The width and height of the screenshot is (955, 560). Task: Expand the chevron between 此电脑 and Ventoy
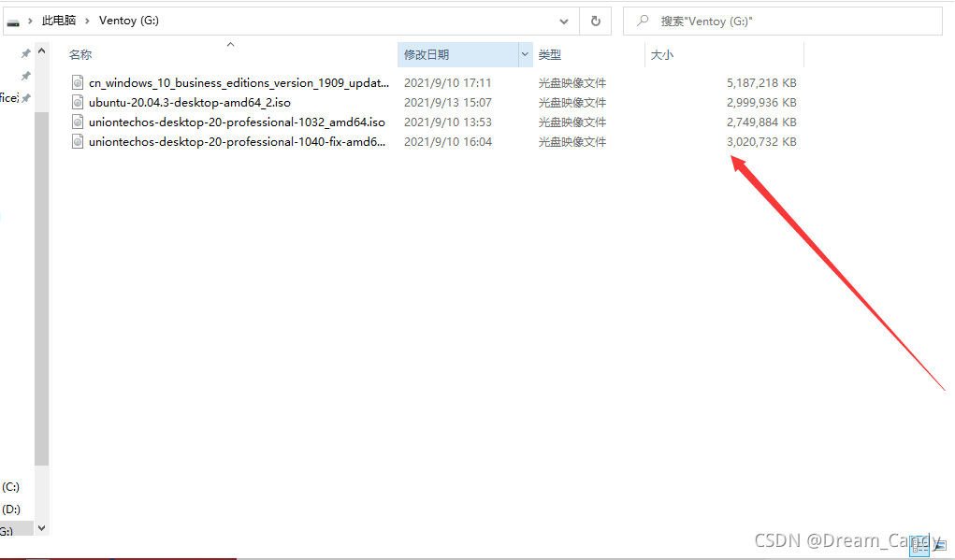[89, 21]
